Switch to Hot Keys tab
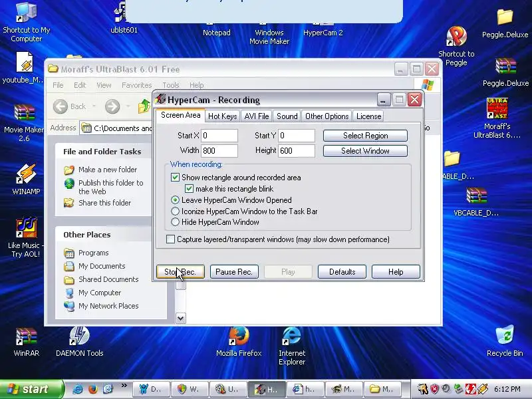The height and width of the screenshot is (399, 532). (222, 116)
